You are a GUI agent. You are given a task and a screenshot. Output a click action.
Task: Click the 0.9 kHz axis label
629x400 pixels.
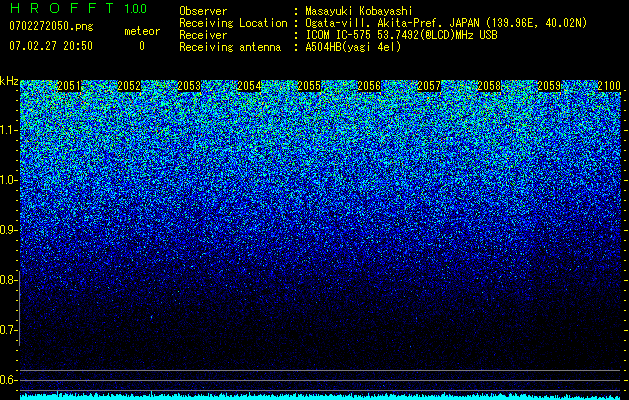(7, 230)
